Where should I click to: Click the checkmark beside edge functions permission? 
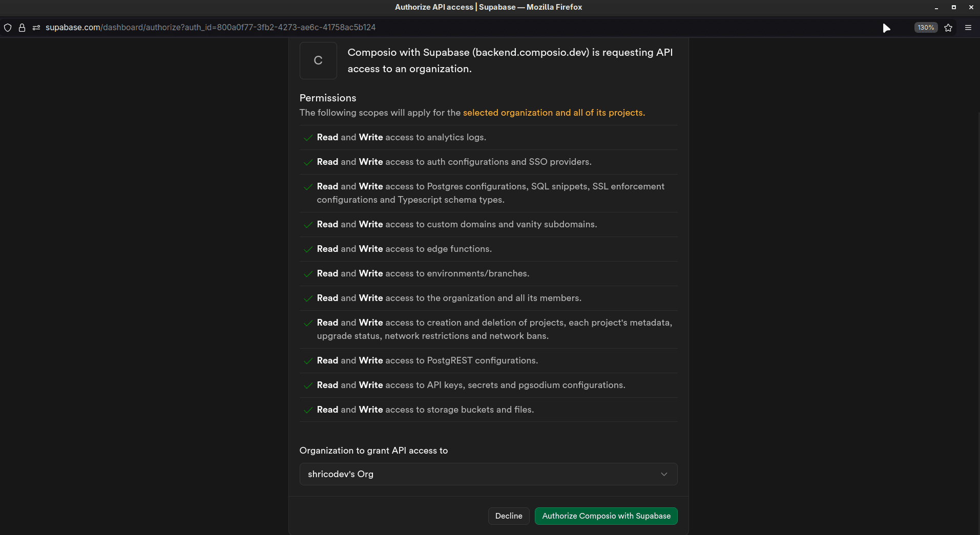pos(308,249)
